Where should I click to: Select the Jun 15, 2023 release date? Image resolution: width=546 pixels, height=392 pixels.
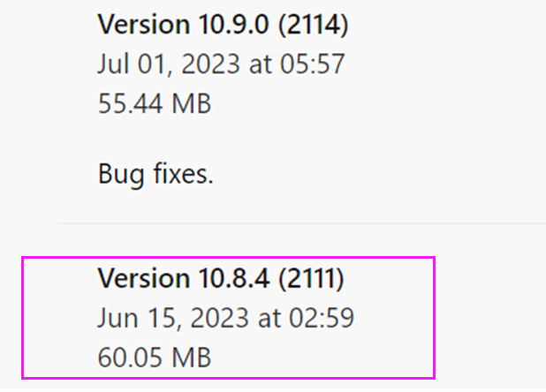click(x=173, y=318)
